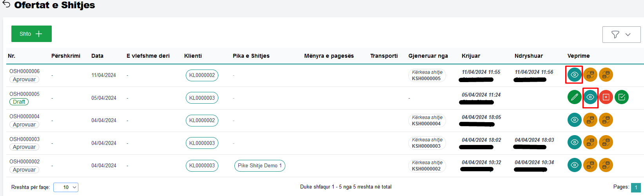Edit draft offer OSH0000005 with pencil icon
This screenshot has height=196, width=644.
click(574, 97)
